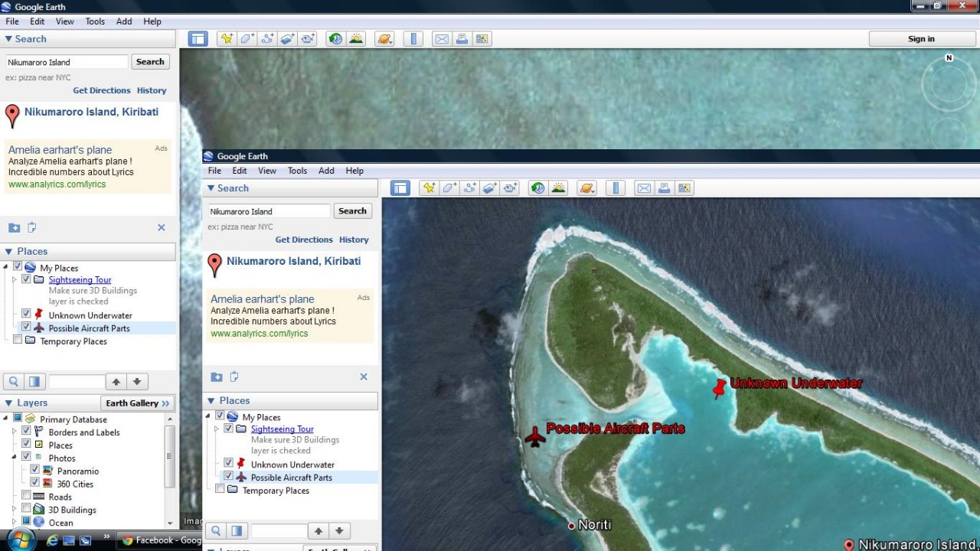Collapse Layers panel in back window
The image size is (980, 551).
[x=8, y=403]
